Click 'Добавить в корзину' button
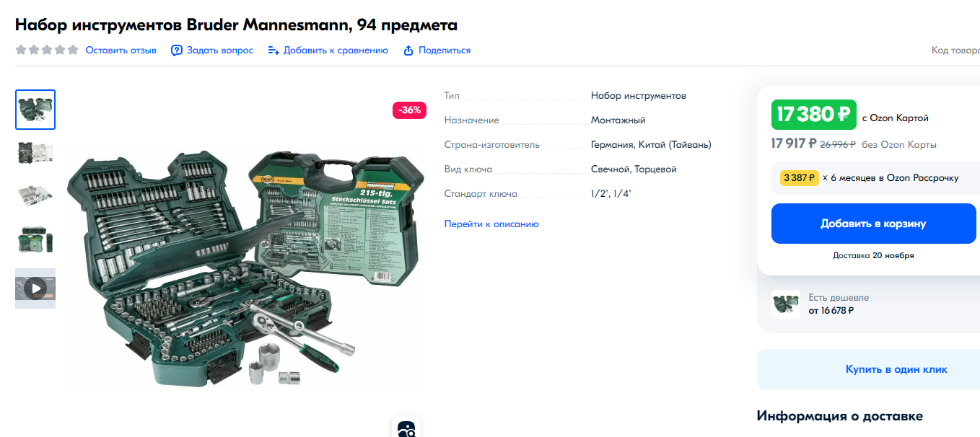The height and width of the screenshot is (437, 980). 873,224
